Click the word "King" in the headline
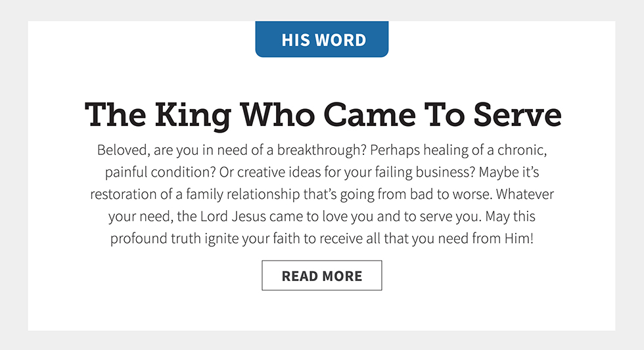 (193, 115)
